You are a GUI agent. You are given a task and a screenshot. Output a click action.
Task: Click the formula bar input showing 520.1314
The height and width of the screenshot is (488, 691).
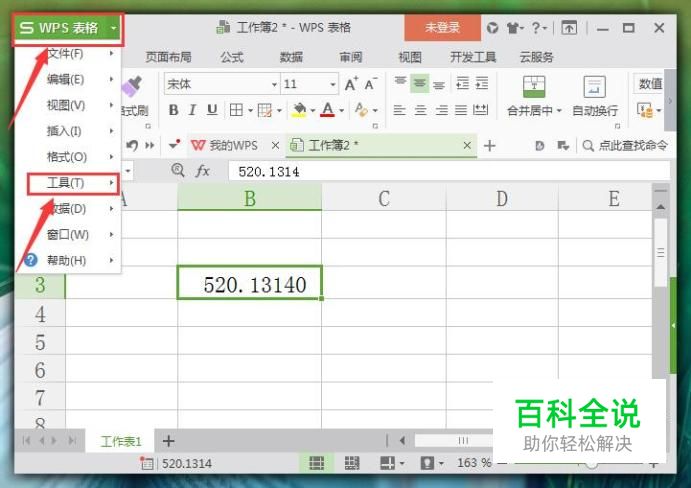450,171
